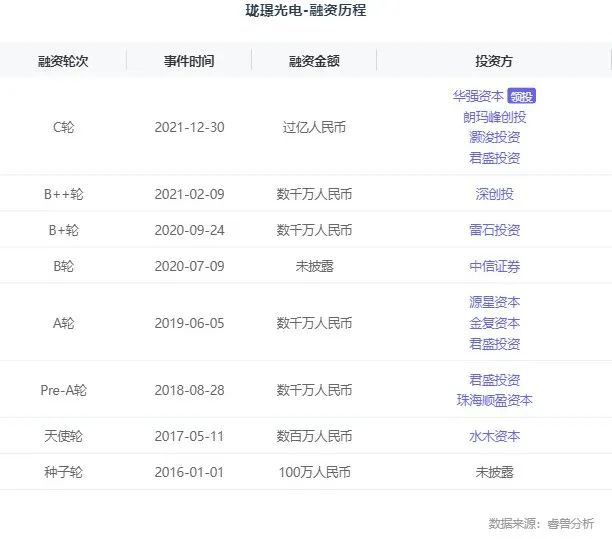The width and height of the screenshot is (612, 539).
Task: Click the 事件时间 column header
Action: click(x=189, y=61)
